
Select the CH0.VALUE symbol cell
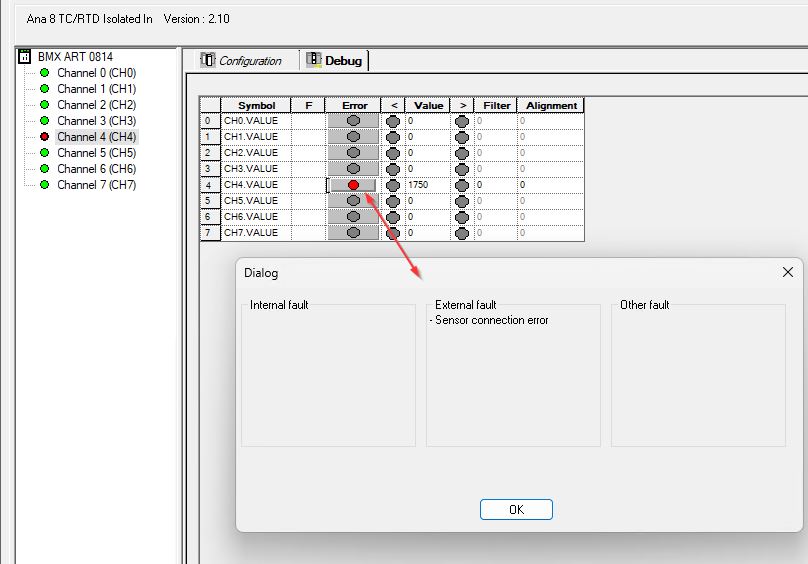(256, 121)
